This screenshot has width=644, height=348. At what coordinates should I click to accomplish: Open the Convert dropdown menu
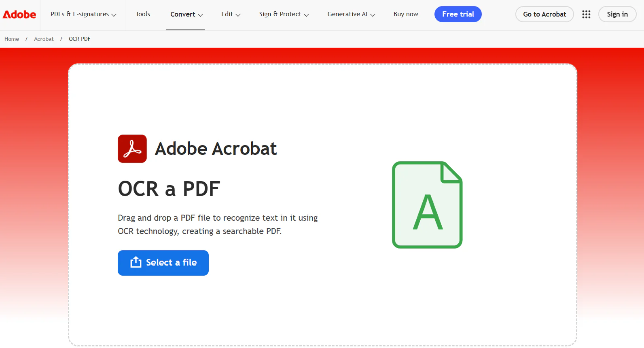(186, 15)
